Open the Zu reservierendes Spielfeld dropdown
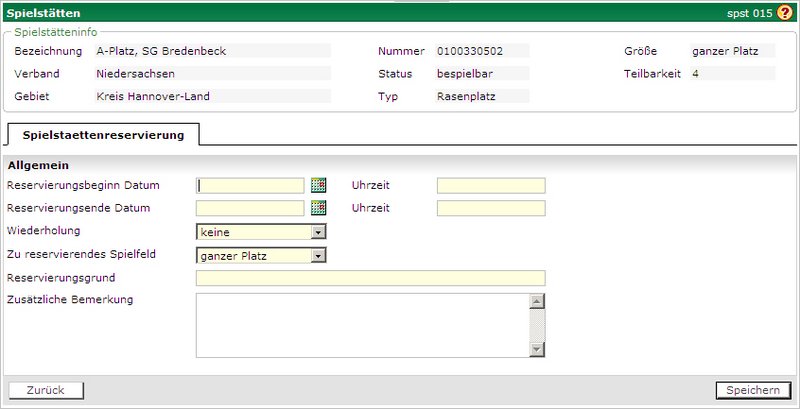Screen dimensions: 800x409 coord(317,255)
